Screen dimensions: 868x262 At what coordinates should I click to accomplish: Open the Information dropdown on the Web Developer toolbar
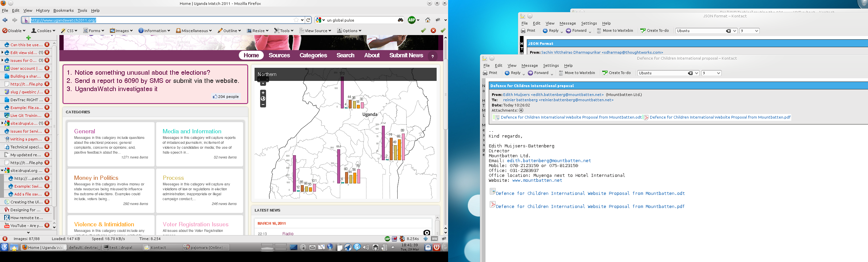point(154,30)
